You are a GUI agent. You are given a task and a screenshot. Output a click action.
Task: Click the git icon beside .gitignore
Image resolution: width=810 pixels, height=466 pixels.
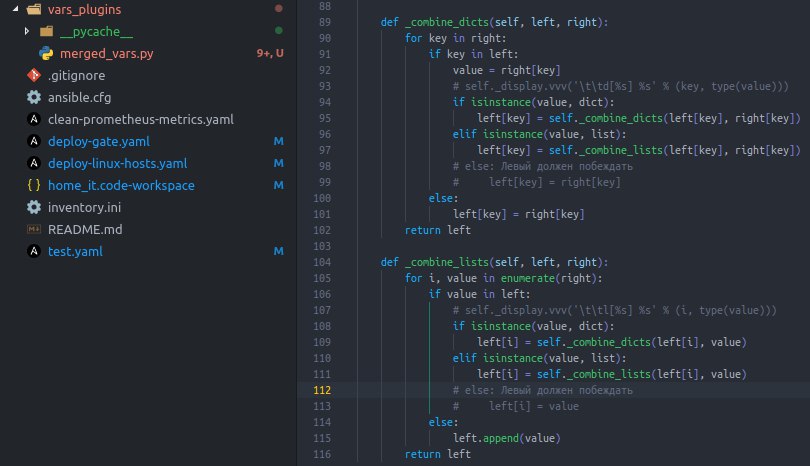tap(34, 75)
